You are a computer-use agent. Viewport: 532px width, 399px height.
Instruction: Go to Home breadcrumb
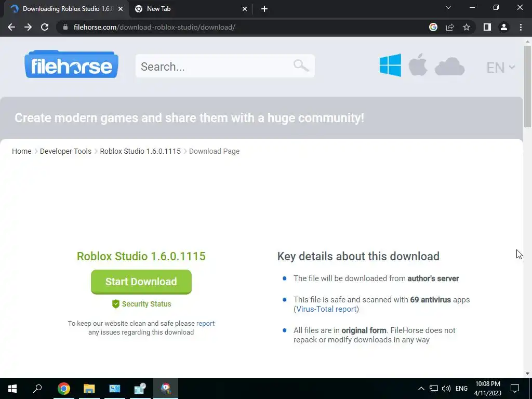click(x=22, y=151)
